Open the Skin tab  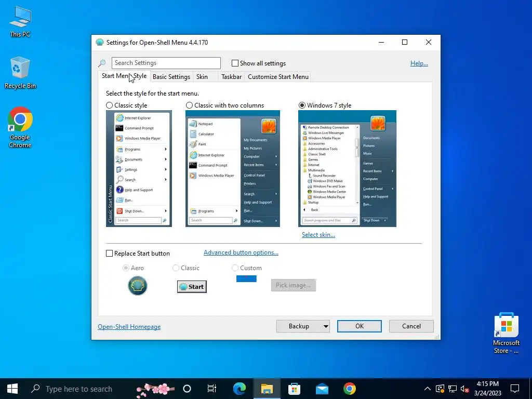tap(202, 77)
